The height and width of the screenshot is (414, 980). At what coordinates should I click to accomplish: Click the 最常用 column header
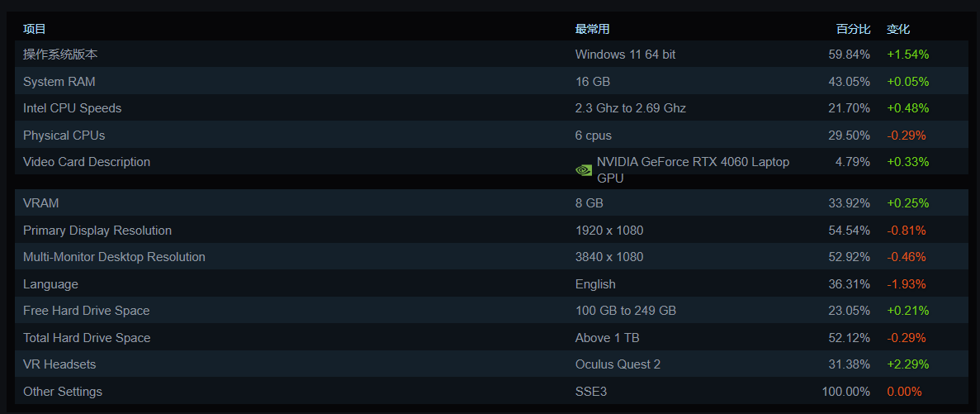(x=592, y=29)
